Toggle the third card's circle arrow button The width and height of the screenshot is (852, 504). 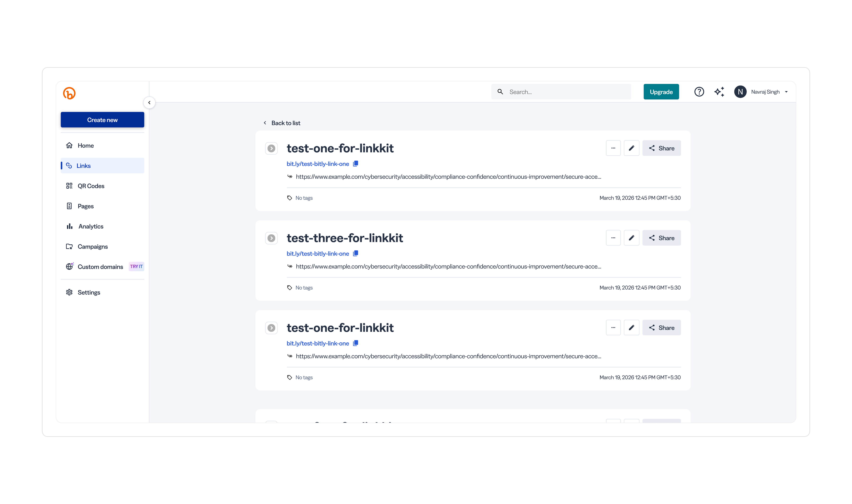[271, 328]
